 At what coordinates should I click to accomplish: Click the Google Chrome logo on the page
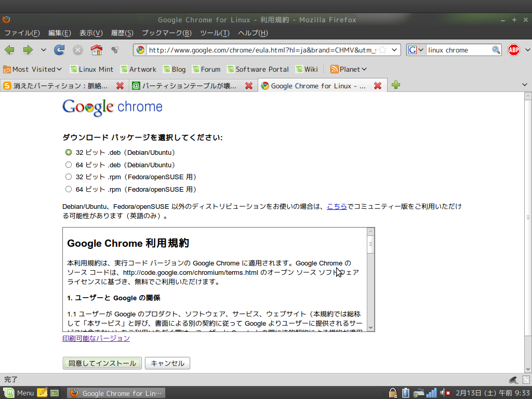(x=112, y=107)
